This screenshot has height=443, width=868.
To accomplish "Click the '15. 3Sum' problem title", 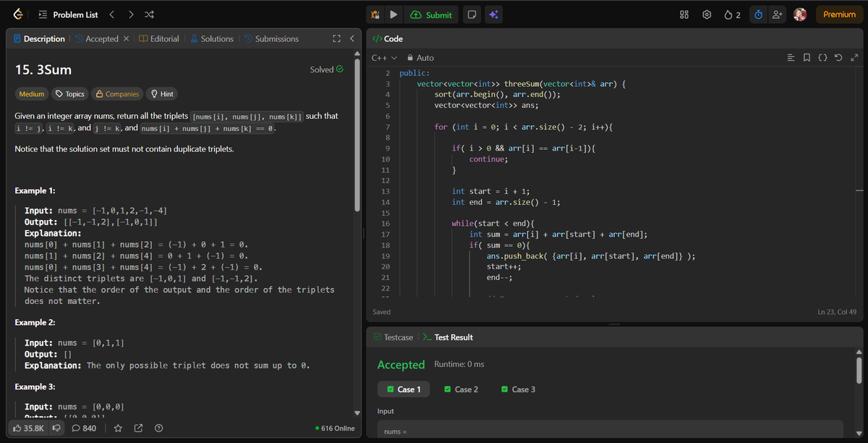I will click(x=43, y=70).
